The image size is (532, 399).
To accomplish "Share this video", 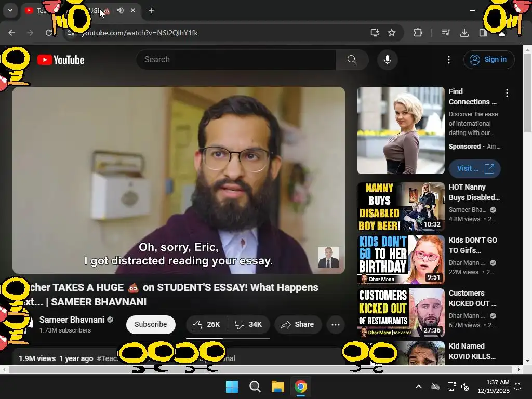I will tap(298, 325).
